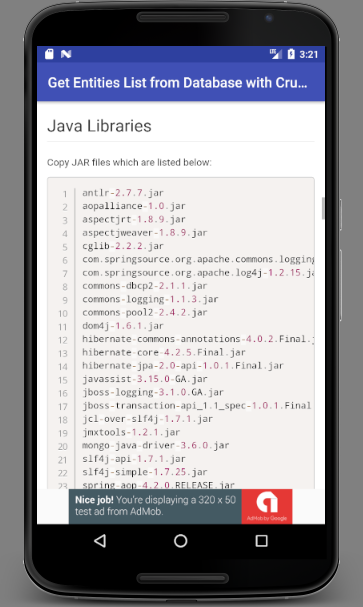The width and height of the screenshot is (363, 607).
Task: Select line commons-pool2-2.4.2.jar
Action: point(145,312)
